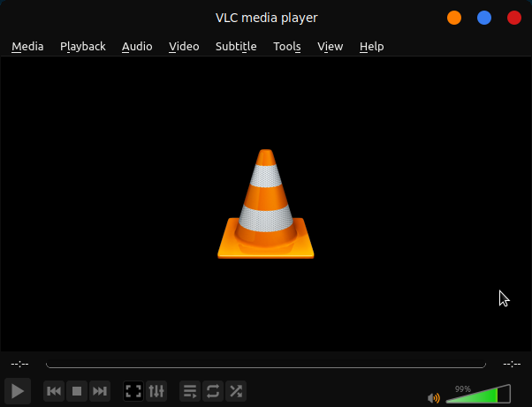Enable shuffle random playback

tap(236, 391)
